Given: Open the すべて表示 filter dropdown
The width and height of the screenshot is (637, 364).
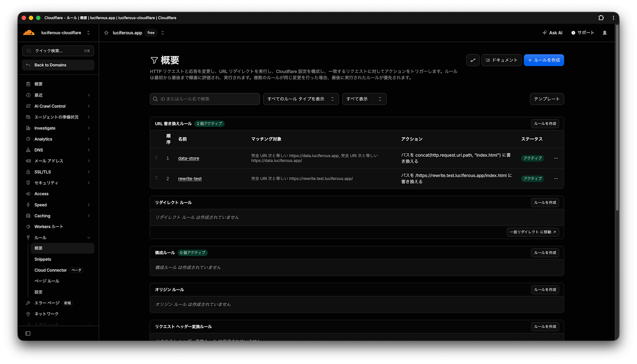Looking at the screenshot, I should pos(364,99).
